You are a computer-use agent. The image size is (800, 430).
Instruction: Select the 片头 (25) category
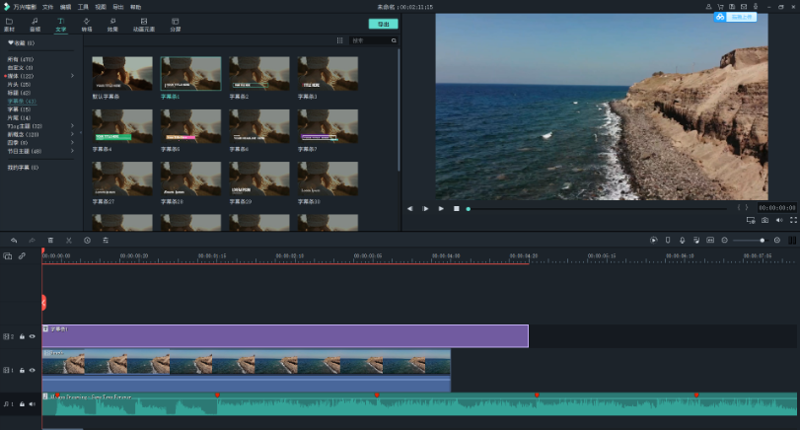tap(19, 84)
